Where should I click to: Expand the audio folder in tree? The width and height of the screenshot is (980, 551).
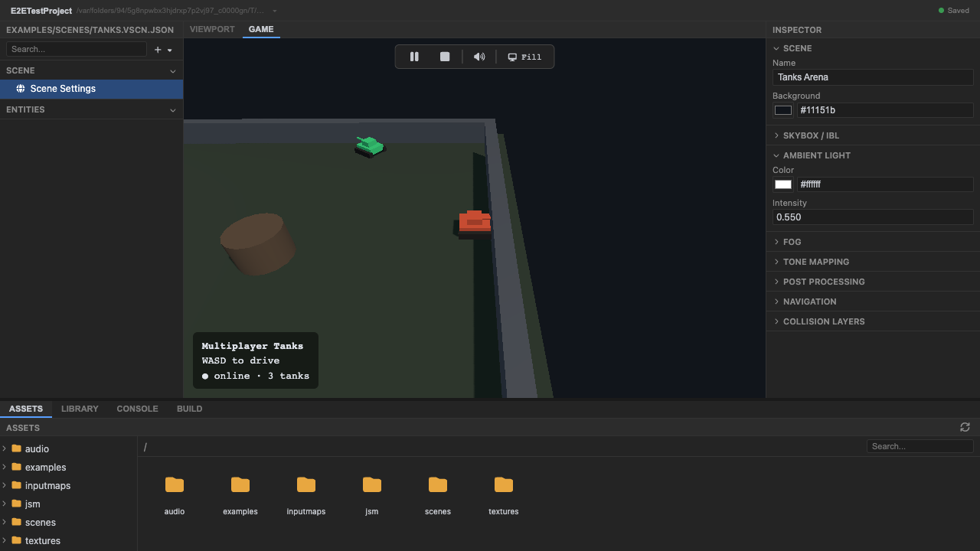click(5, 448)
